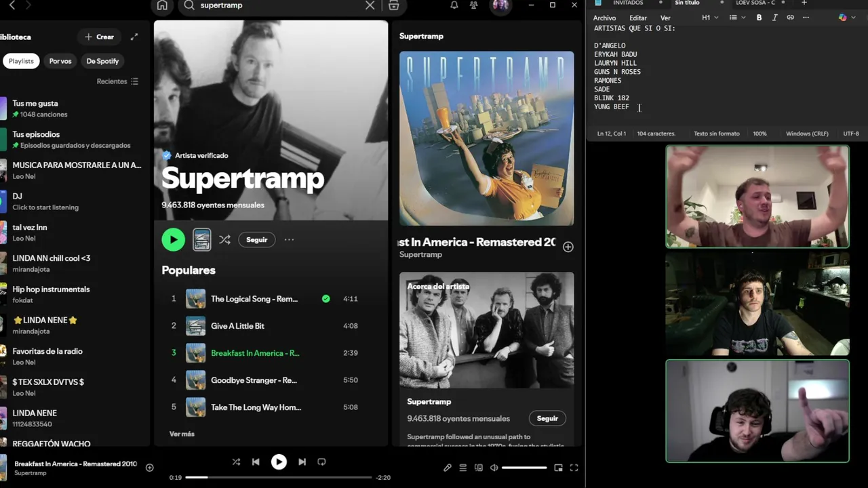
Task: Open the miniplayer icon
Action: [558, 468]
